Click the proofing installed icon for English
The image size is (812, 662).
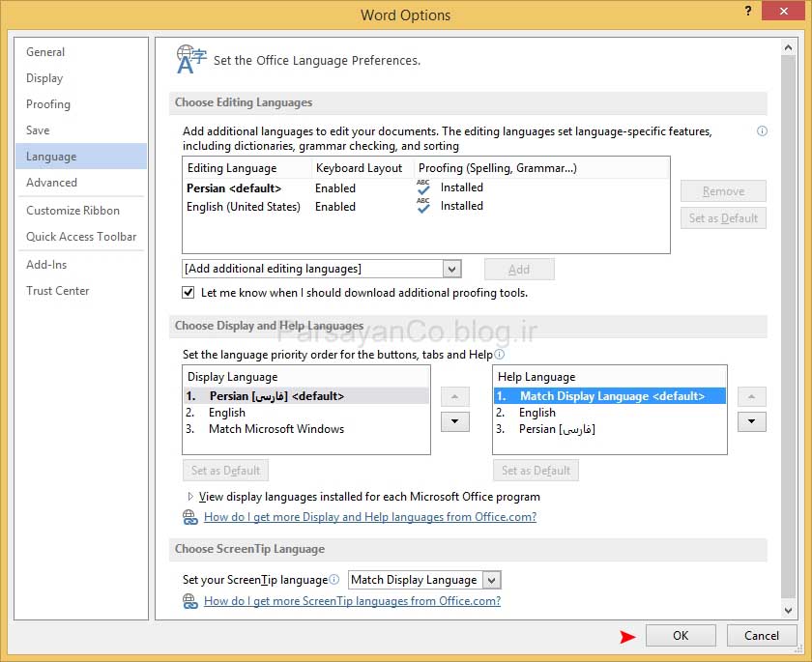pos(422,206)
